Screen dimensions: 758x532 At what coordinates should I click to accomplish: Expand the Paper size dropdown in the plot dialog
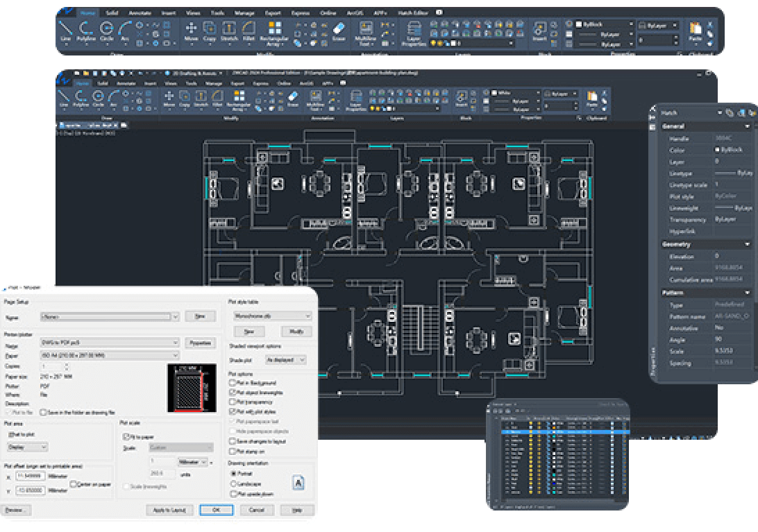coord(176,356)
